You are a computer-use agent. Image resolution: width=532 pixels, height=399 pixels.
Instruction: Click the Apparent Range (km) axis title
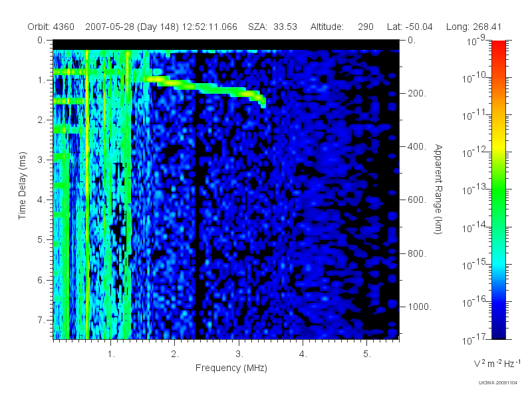pyautogui.click(x=438, y=189)
